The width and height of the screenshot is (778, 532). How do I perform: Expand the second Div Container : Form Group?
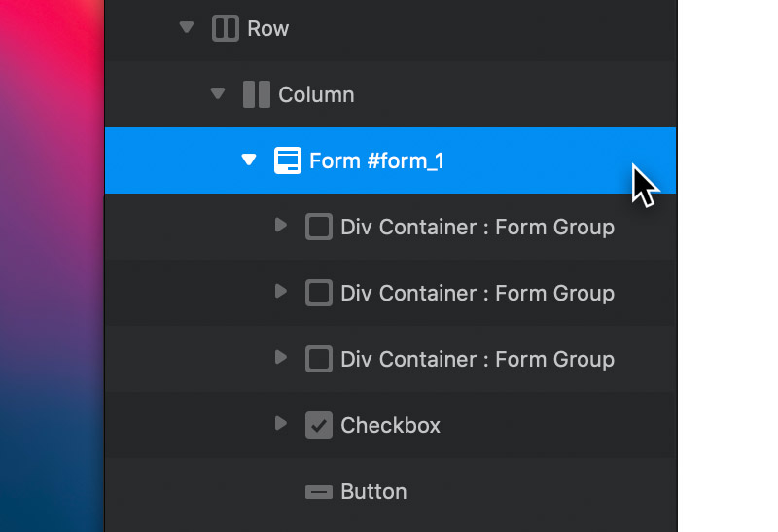tap(281, 291)
